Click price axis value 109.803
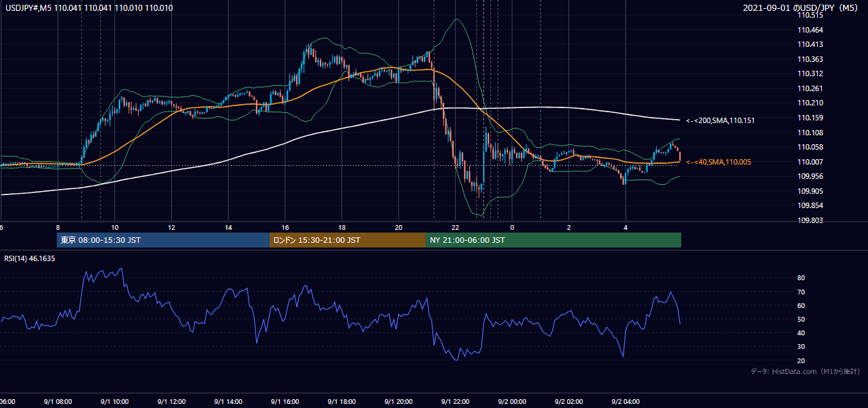The height and width of the screenshot is (408, 868). [812, 220]
